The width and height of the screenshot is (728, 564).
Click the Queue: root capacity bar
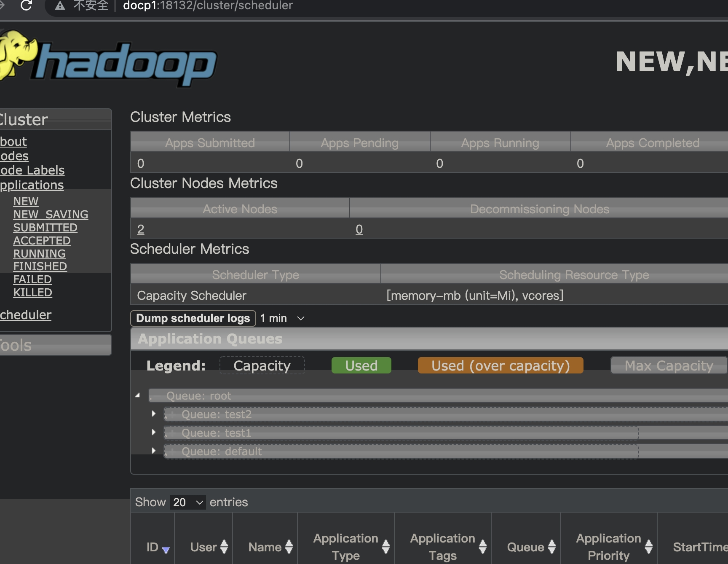pyautogui.click(x=438, y=396)
